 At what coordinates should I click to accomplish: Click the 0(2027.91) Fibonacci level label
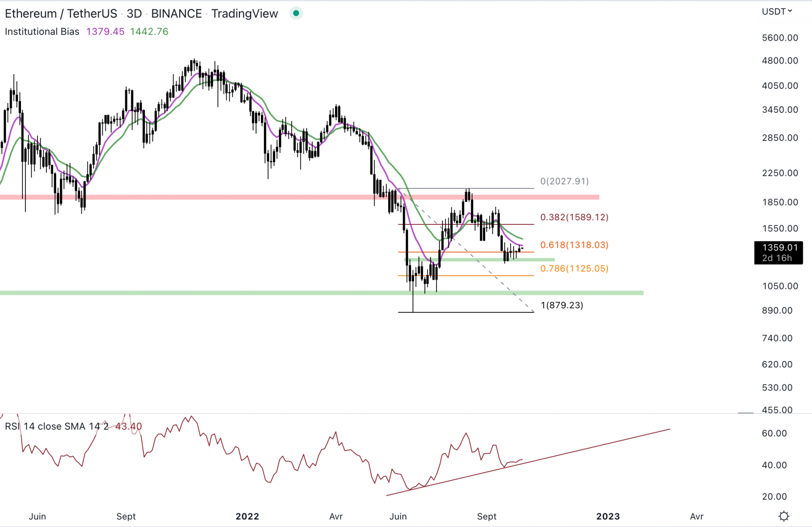point(564,181)
